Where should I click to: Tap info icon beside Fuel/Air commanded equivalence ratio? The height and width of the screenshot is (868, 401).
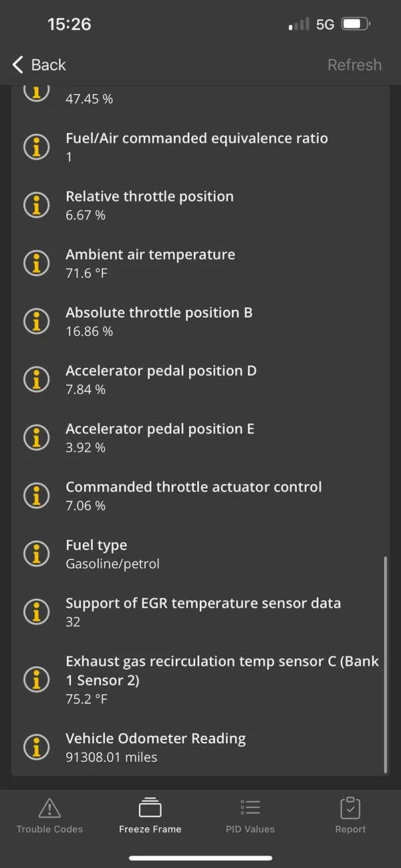coord(37,147)
